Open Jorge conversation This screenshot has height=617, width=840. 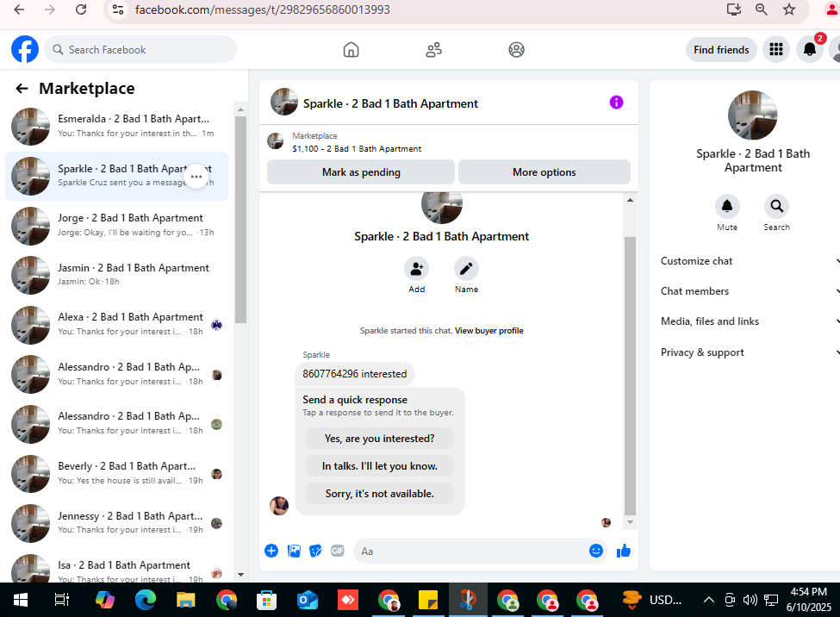click(117, 225)
